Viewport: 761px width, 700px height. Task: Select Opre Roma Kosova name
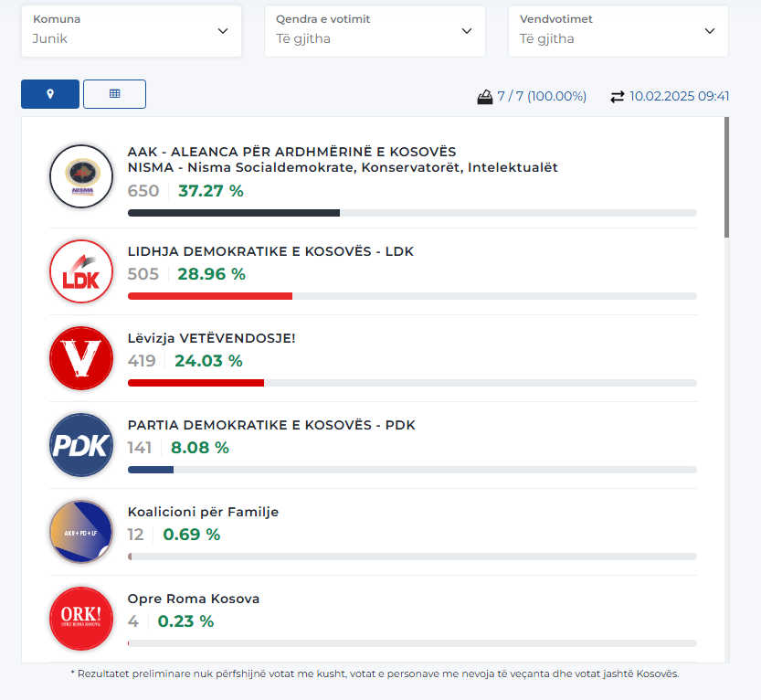pyautogui.click(x=194, y=599)
